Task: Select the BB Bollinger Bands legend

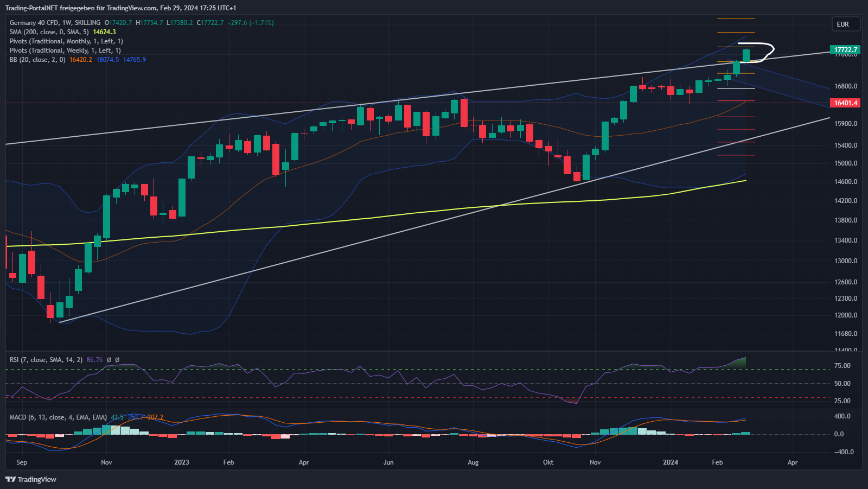Action: click(37, 60)
